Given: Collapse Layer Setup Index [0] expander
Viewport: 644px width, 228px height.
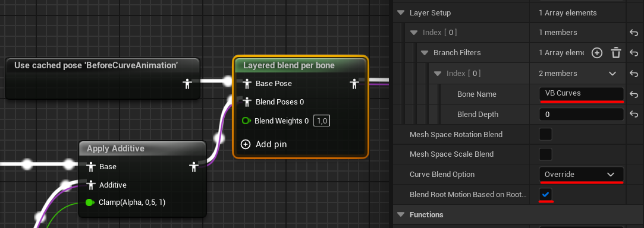Looking at the screenshot, I should [x=414, y=33].
